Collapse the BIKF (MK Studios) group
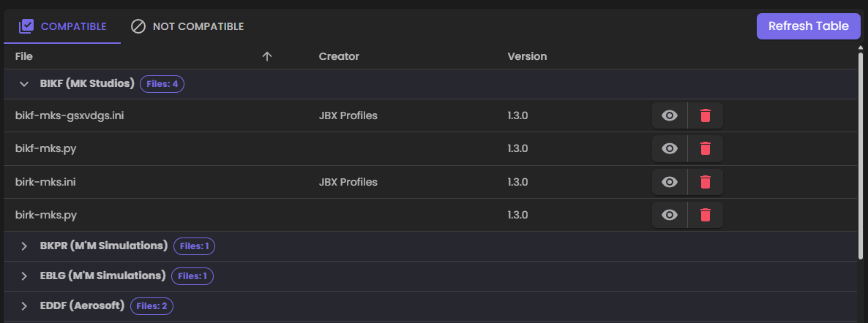The height and width of the screenshot is (323, 868). coord(24,84)
